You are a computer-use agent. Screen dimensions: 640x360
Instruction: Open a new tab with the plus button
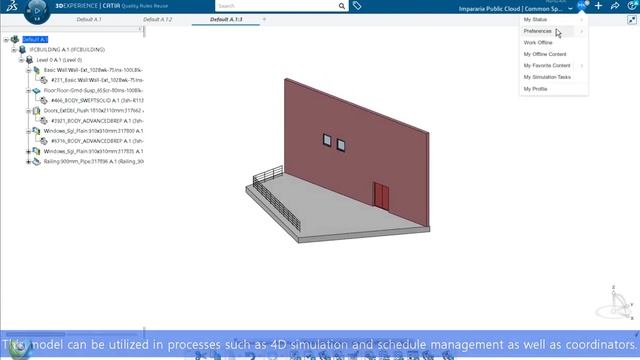(264, 19)
